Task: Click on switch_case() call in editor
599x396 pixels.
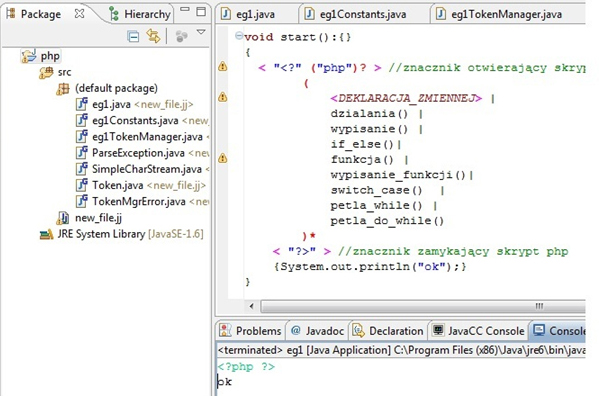Action: [x=376, y=190]
